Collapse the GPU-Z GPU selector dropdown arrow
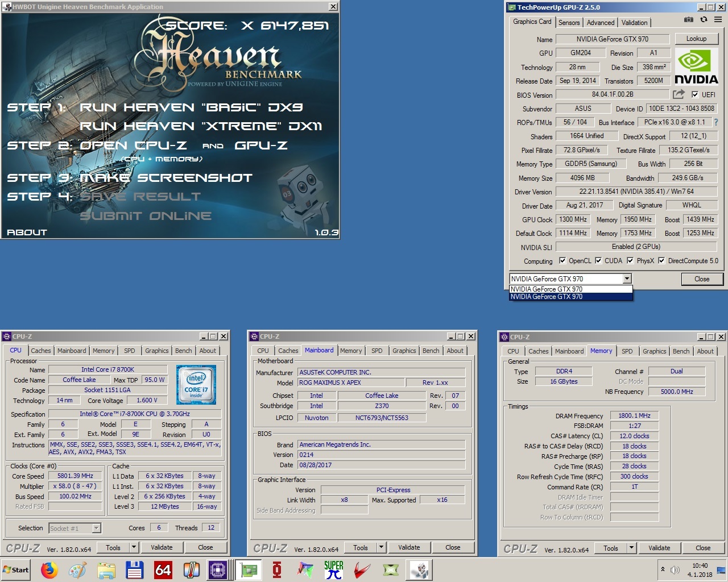The height and width of the screenshot is (582, 728). pos(627,278)
